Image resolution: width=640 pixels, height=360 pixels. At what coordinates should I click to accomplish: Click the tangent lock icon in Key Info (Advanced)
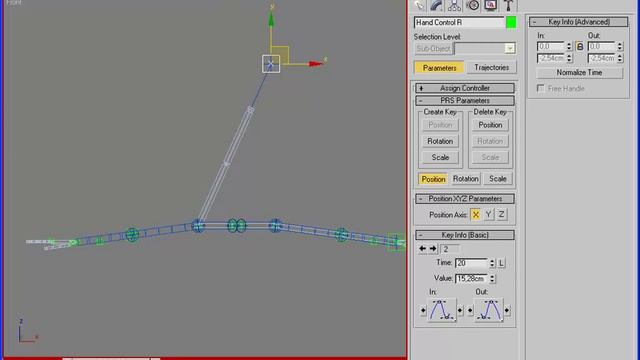click(x=580, y=47)
